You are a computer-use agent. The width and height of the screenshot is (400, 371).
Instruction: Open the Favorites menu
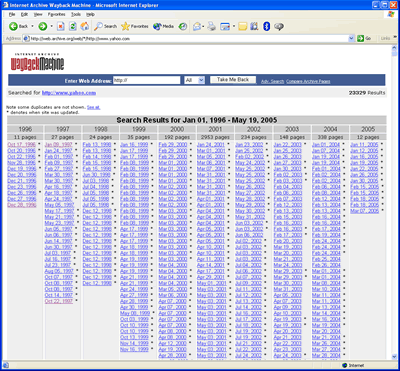point(57,15)
